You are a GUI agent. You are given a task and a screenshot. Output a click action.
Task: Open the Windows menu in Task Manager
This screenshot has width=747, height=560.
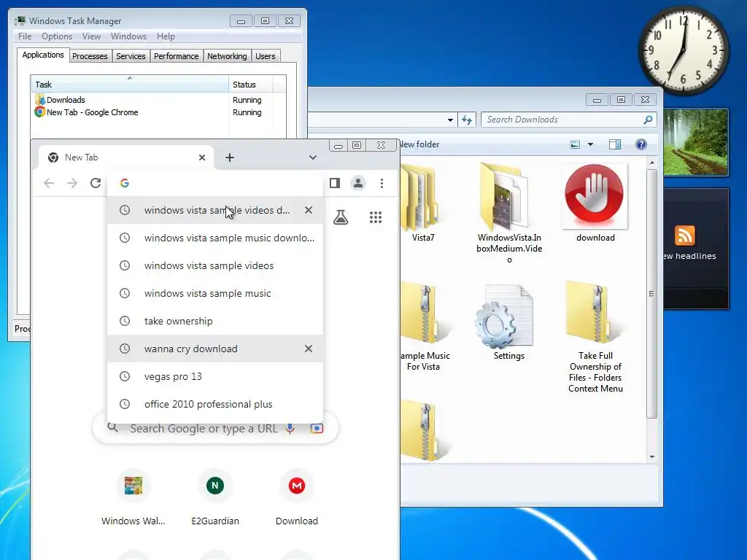pos(128,36)
